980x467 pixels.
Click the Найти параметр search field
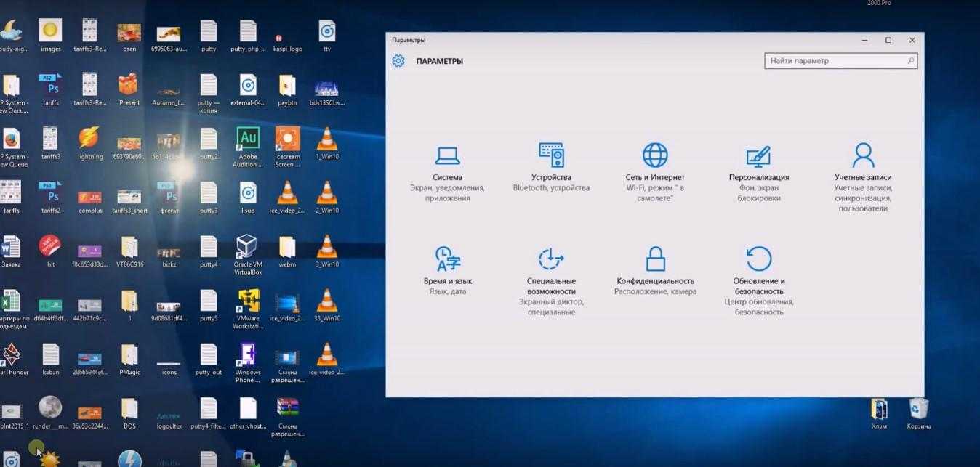pyautogui.click(x=835, y=61)
